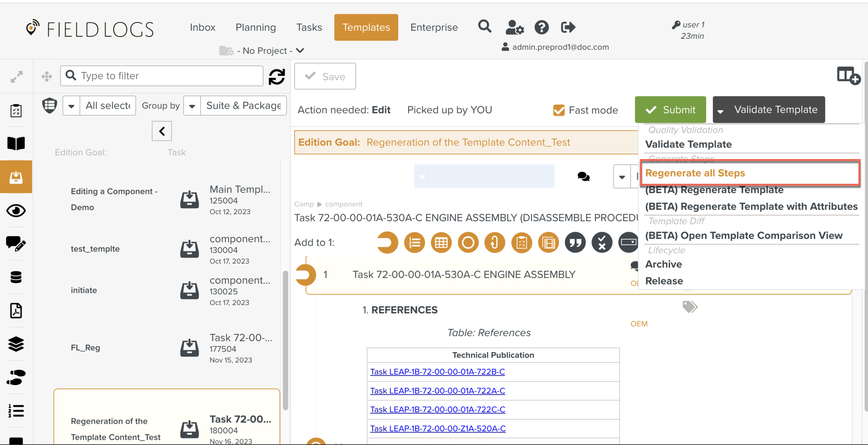Viewport: 868px width, 445px height.
Task: Add a numbered list step icon
Action: (x=414, y=242)
